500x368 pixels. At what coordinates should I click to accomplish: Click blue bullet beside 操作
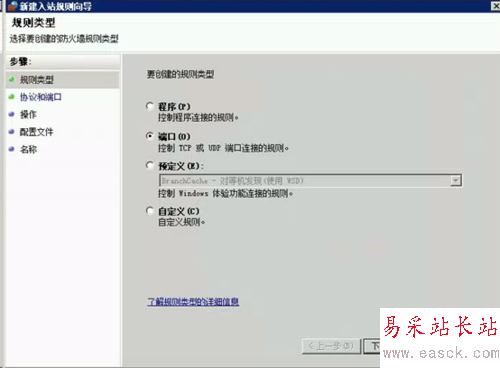tap(12, 114)
